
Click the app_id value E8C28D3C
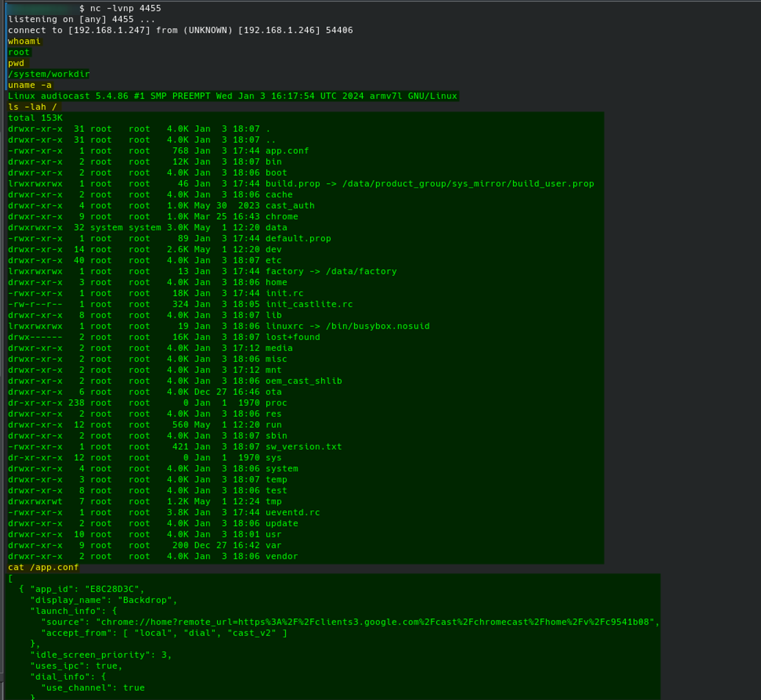coord(112,589)
